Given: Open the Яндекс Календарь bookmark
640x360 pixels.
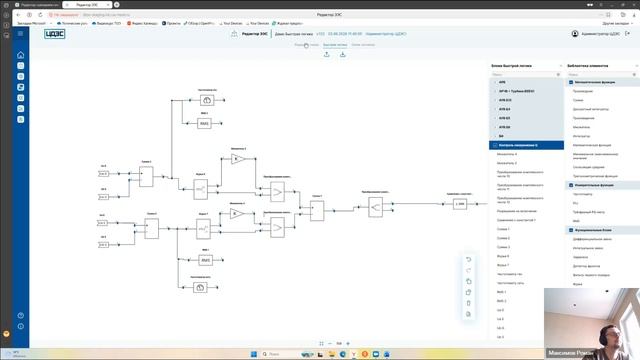Looking at the screenshot, I should pyautogui.click(x=142, y=23).
